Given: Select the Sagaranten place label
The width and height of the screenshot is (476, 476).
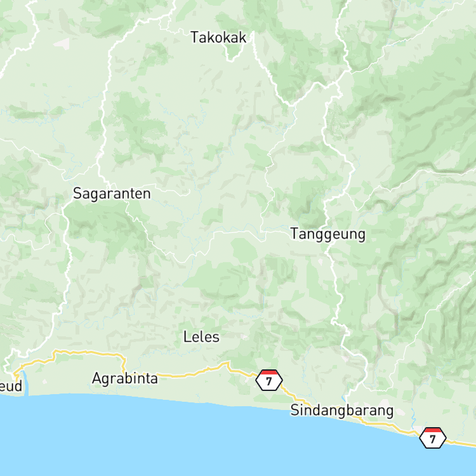Looking at the screenshot, I should coord(112,194).
